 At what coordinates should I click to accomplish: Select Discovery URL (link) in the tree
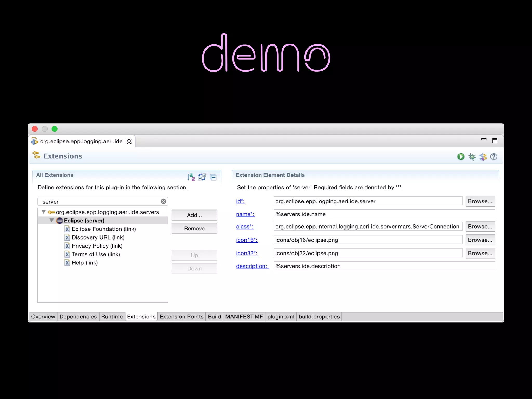(x=98, y=237)
